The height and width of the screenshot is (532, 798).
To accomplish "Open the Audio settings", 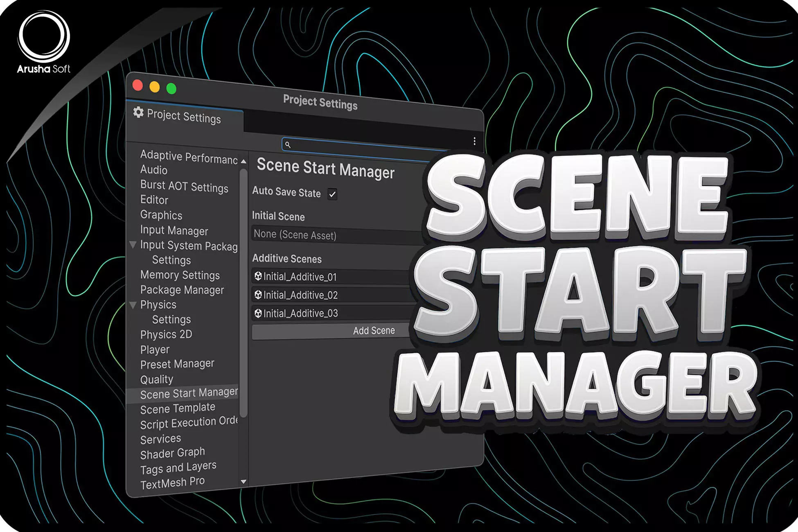I will [154, 170].
